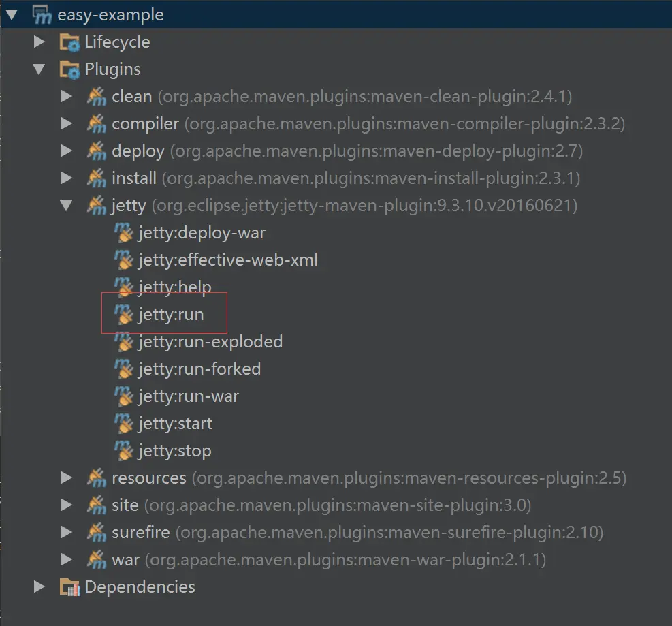Select the war plugin label

(125, 561)
